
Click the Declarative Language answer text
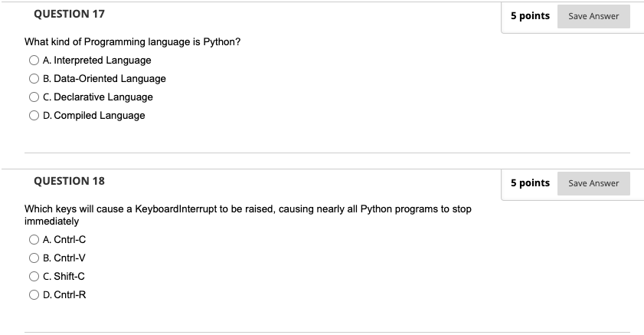[103, 97]
